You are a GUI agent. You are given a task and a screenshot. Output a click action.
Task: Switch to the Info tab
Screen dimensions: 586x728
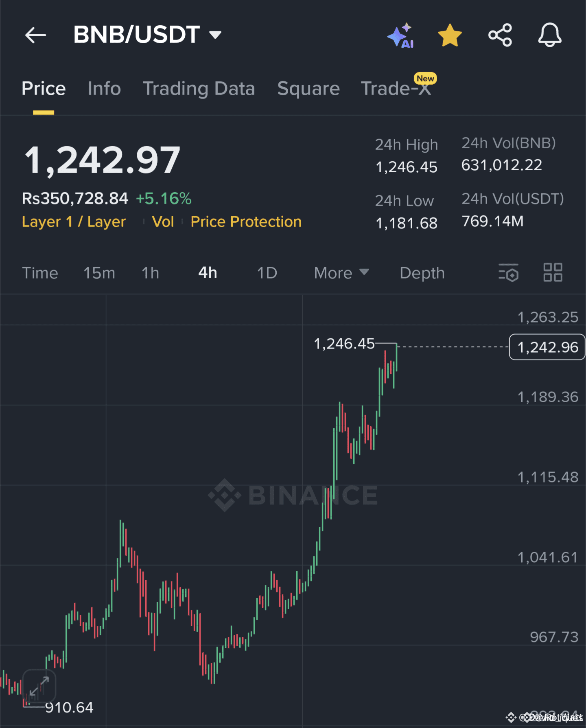tap(104, 89)
